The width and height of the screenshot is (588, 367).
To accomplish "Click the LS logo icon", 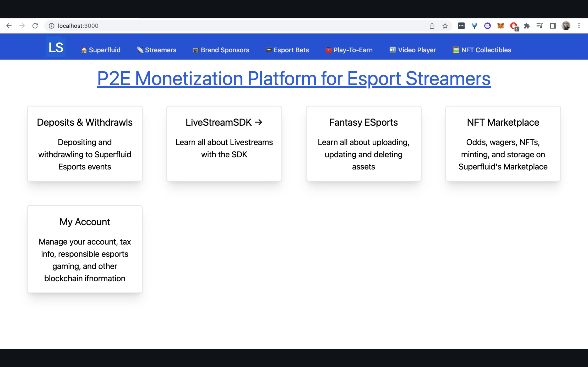I will pyautogui.click(x=56, y=47).
